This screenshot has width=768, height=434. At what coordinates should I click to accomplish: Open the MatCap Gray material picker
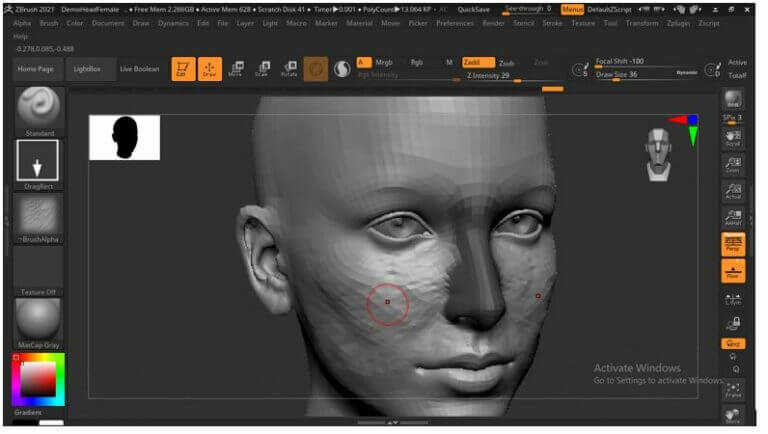coord(39,324)
